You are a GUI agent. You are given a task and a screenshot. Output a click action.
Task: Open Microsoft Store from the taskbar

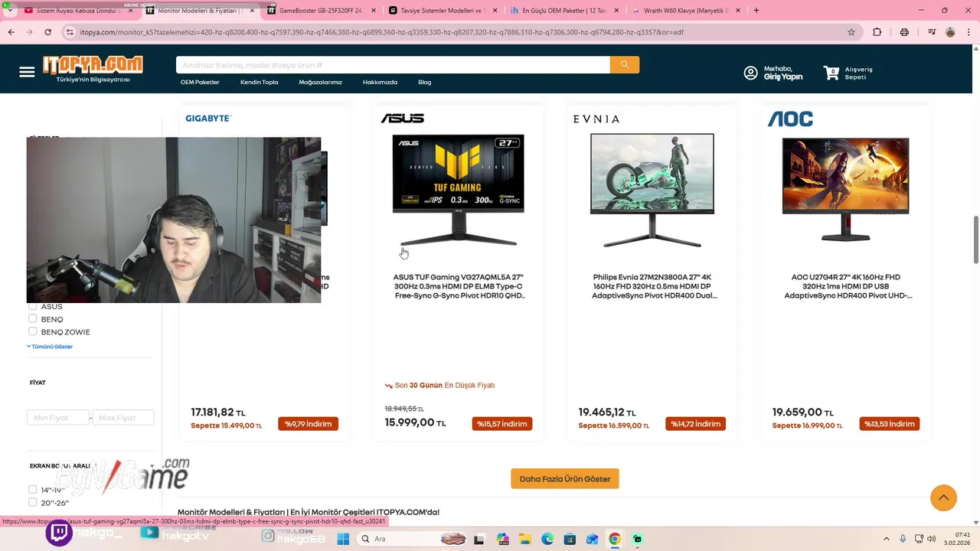(x=570, y=539)
